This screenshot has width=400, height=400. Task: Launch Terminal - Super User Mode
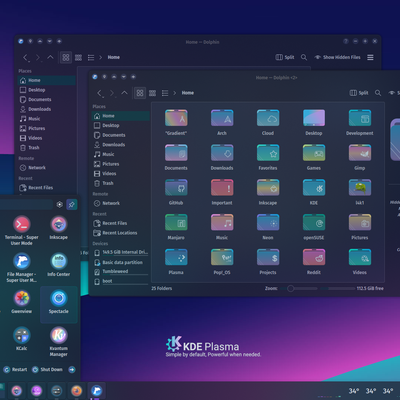pyautogui.click(x=22, y=230)
